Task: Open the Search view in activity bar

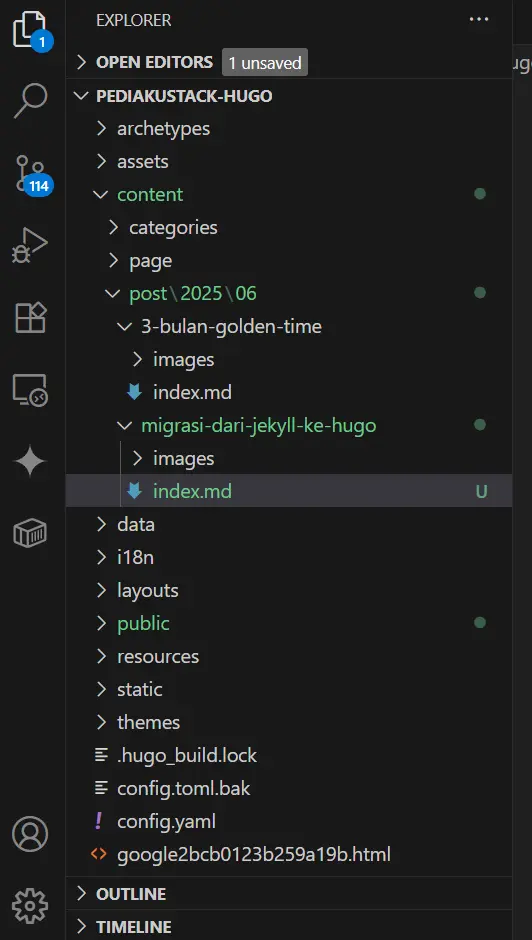Action: point(30,100)
